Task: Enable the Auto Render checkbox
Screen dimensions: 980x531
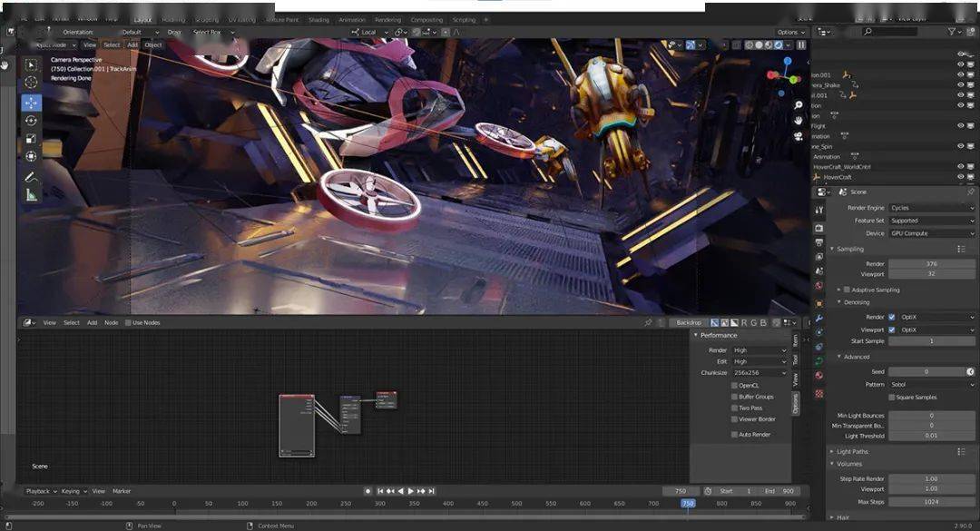Action: pyautogui.click(x=734, y=435)
